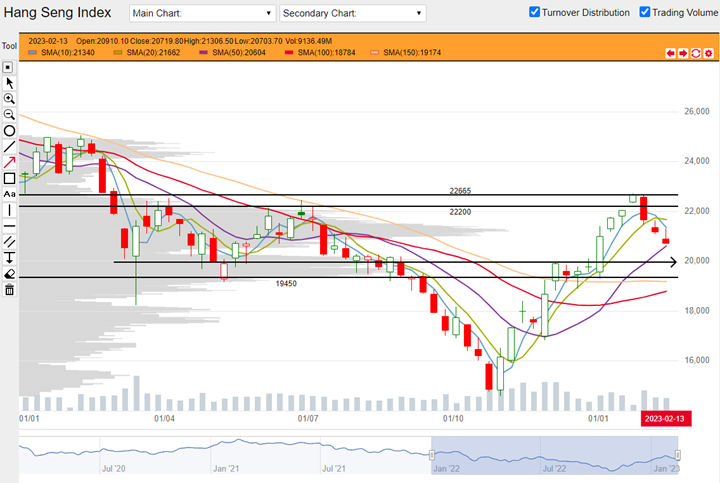
Task: Click the 16,000 price axis label
Action: (697, 360)
